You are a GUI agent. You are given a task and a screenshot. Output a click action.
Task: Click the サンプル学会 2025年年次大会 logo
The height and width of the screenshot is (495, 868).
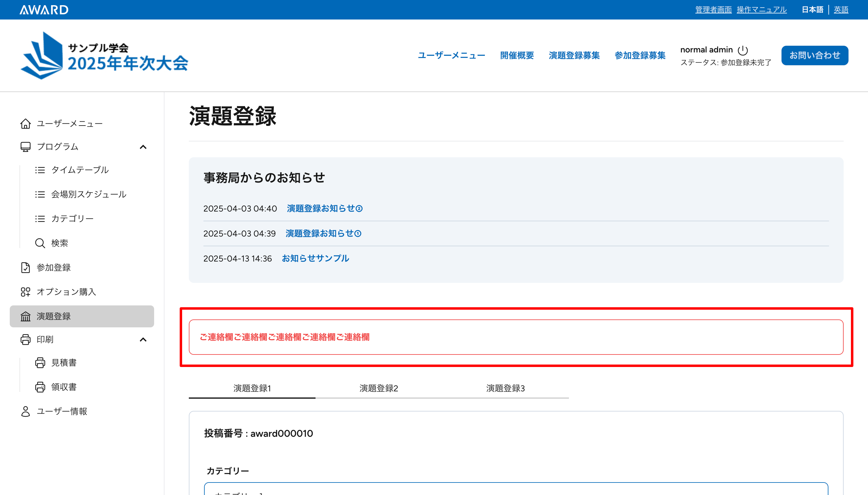click(x=104, y=55)
